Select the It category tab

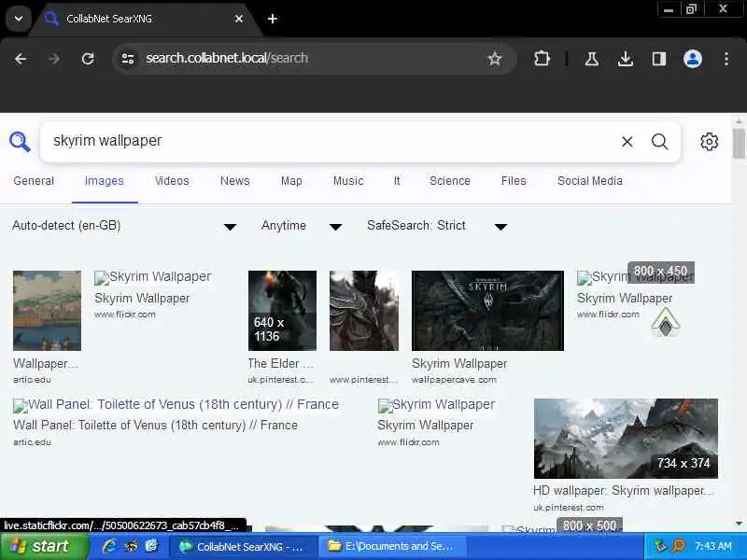[397, 181]
